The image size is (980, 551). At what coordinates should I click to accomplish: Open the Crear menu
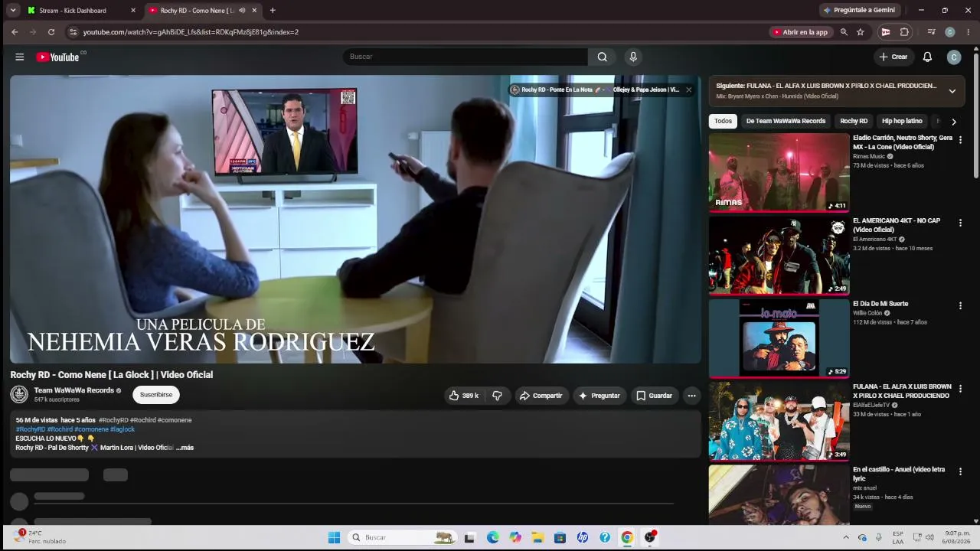893,57
